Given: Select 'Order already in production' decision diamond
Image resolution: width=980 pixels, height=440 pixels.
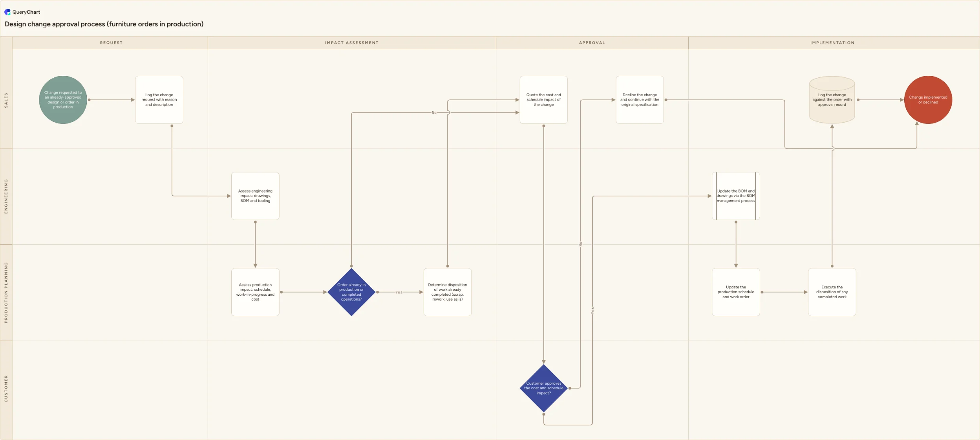Looking at the screenshot, I should click(351, 292).
